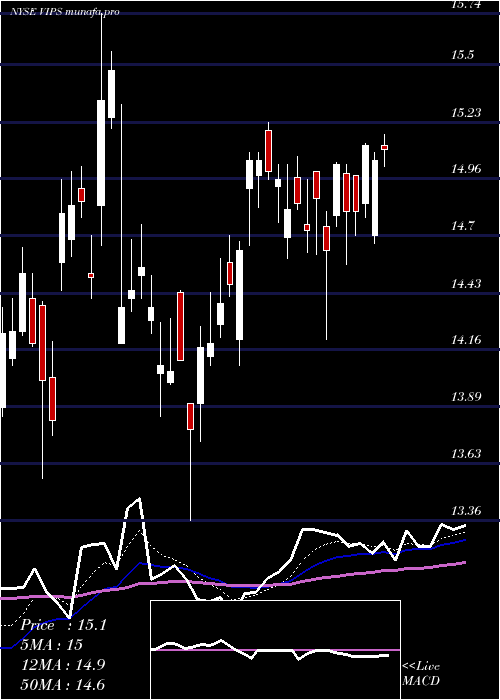Select the 15.23 price axis label
The image size is (500, 700).
pyautogui.click(x=466, y=112)
